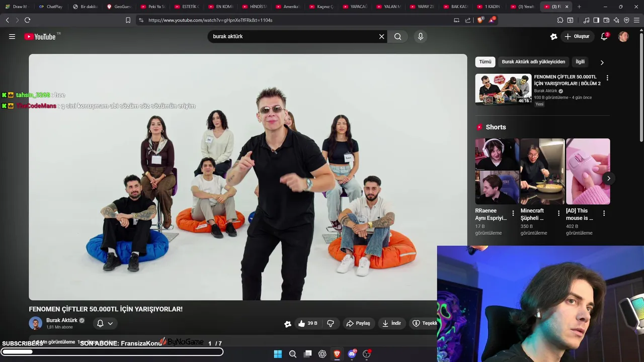Open Burak Aktürk channel name link
Viewport: 644px width, 362px height.
point(62,320)
